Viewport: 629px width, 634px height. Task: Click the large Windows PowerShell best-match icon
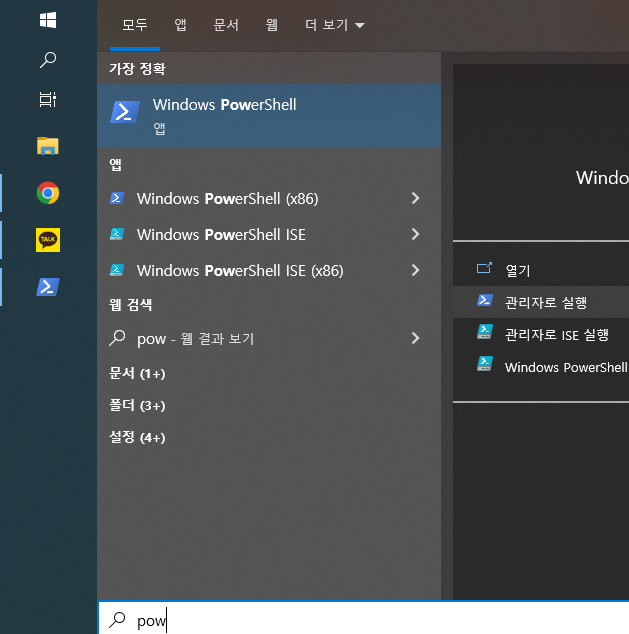pyautogui.click(x=125, y=112)
